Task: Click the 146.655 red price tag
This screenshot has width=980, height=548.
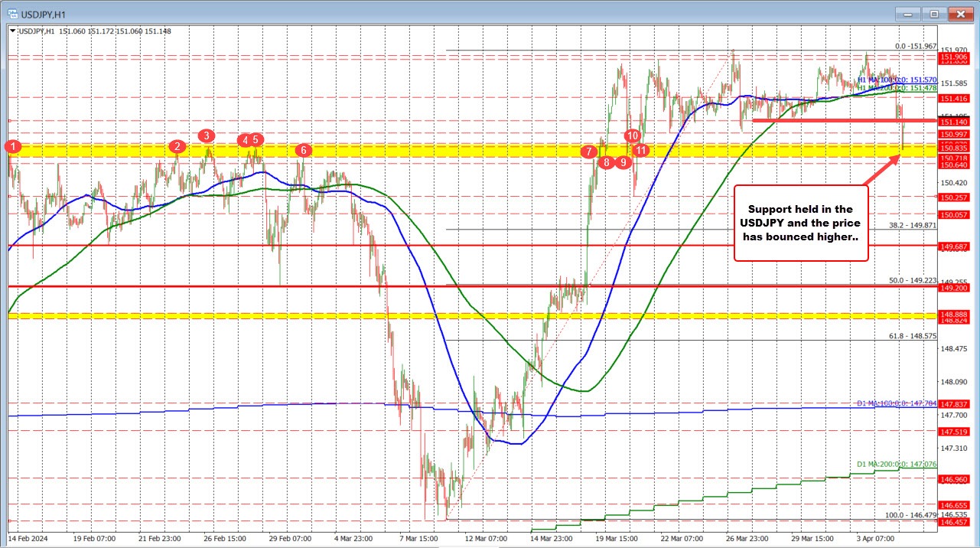Action: [x=954, y=505]
